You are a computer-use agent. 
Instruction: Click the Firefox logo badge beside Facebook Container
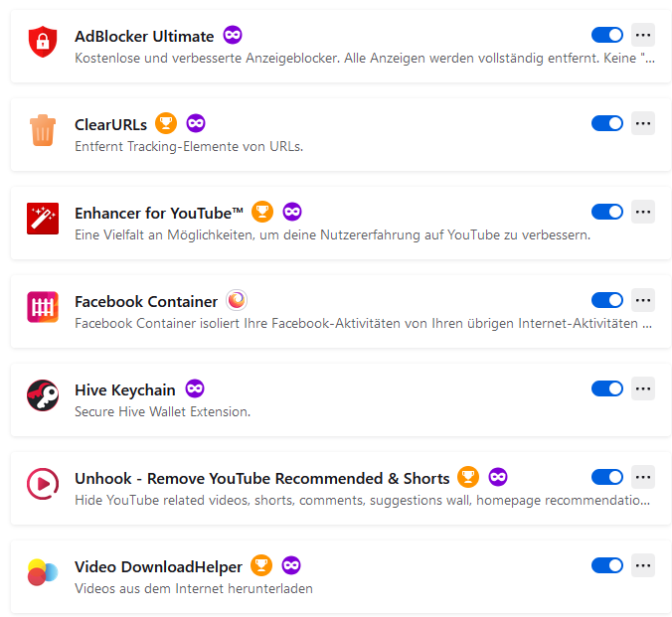pyautogui.click(x=237, y=300)
